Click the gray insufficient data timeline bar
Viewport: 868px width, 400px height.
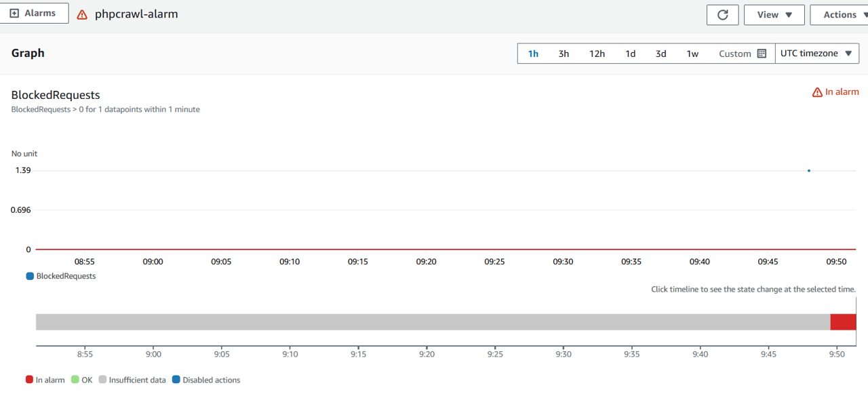click(433, 322)
